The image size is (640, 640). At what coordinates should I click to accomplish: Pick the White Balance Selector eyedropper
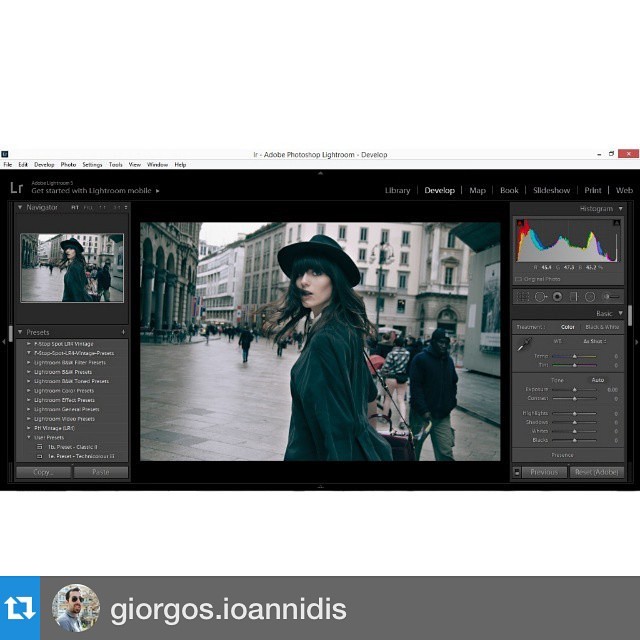523,345
